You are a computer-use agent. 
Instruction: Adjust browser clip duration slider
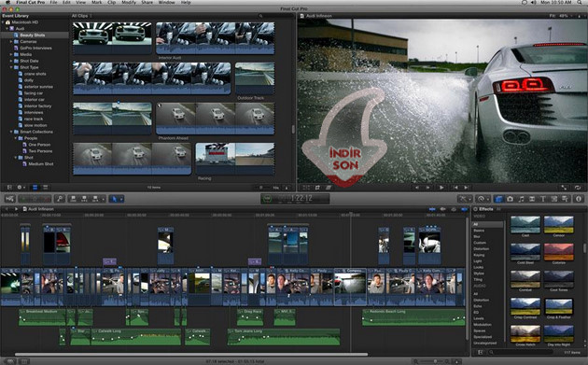coord(262,188)
